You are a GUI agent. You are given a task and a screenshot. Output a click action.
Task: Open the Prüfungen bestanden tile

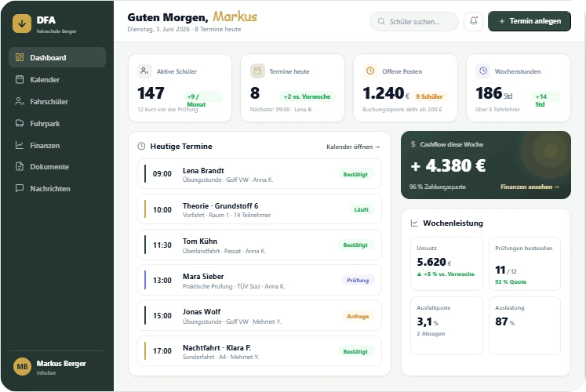(x=525, y=263)
